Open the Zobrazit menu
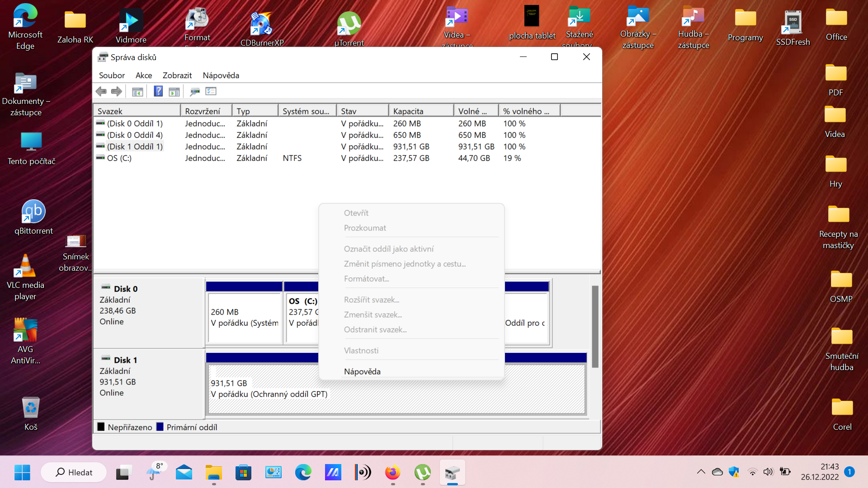The image size is (868, 488). [x=177, y=75]
